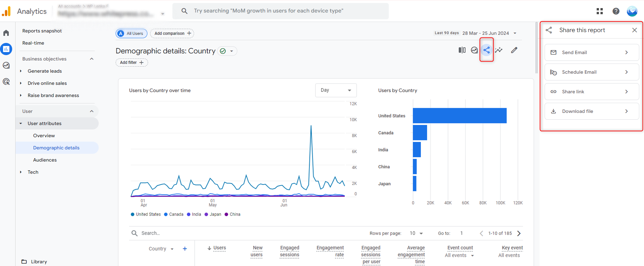Click the table search magnifier icon

tap(134, 233)
